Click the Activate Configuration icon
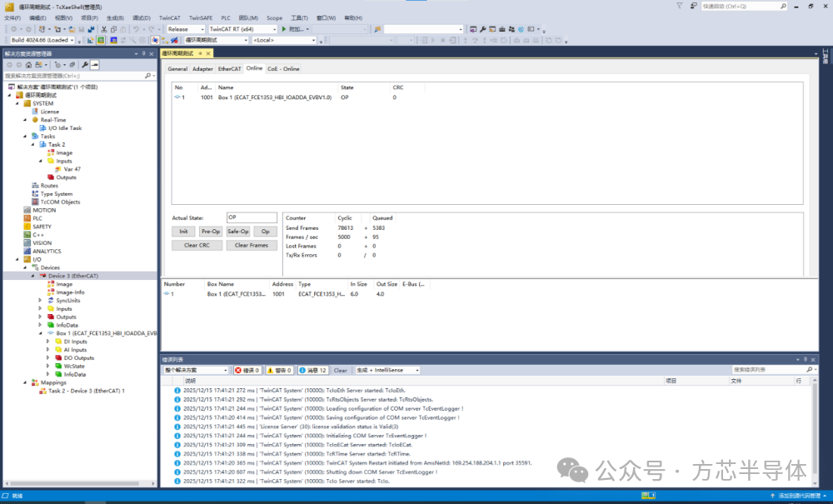The width and height of the screenshot is (833, 504). click(x=90, y=40)
